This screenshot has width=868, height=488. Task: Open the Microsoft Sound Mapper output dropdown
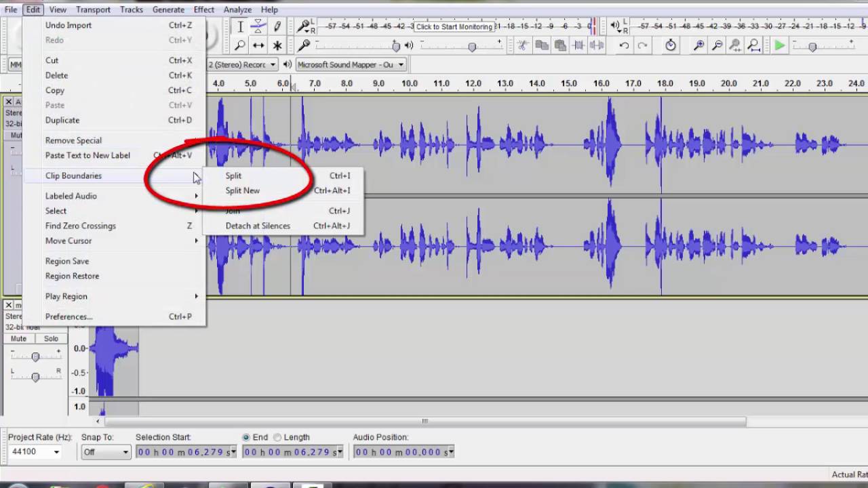401,64
